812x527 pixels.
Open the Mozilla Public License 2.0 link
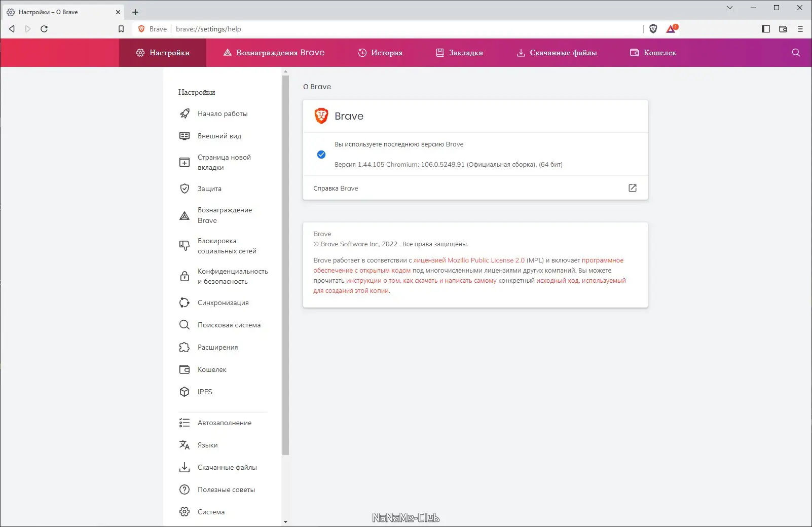click(x=469, y=260)
